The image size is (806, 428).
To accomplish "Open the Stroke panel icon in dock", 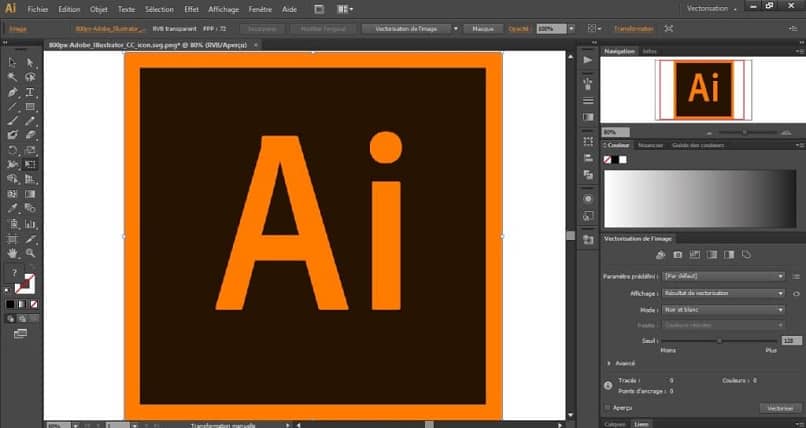I will coord(588,101).
